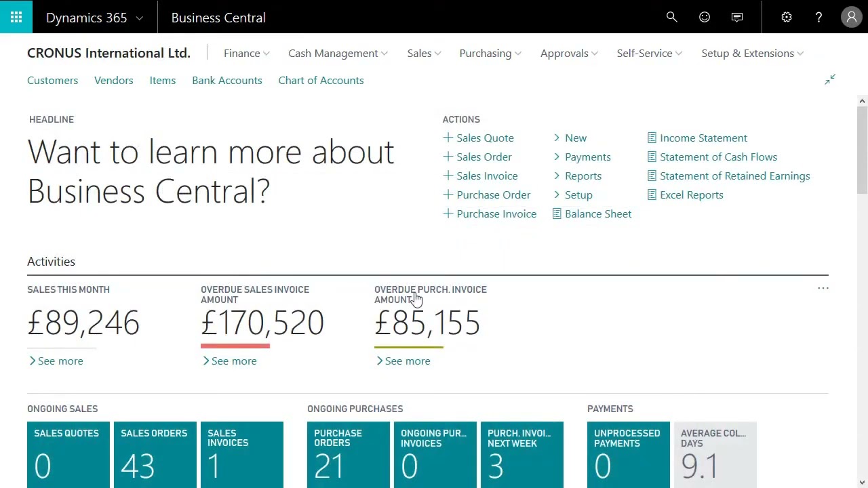Click the plus icon beside Sales Order
The width and height of the screenshot is (868, 488).
(448, 157)
